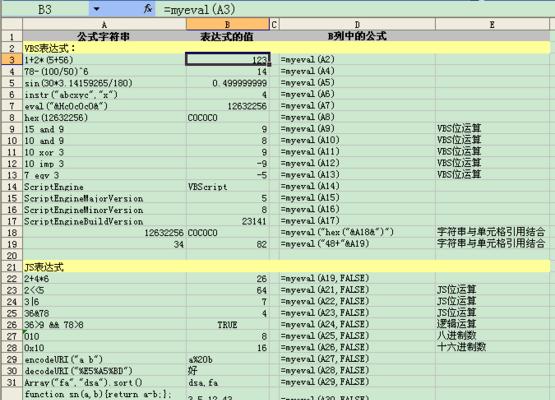
Task: Select column B header
Action: 227,24
